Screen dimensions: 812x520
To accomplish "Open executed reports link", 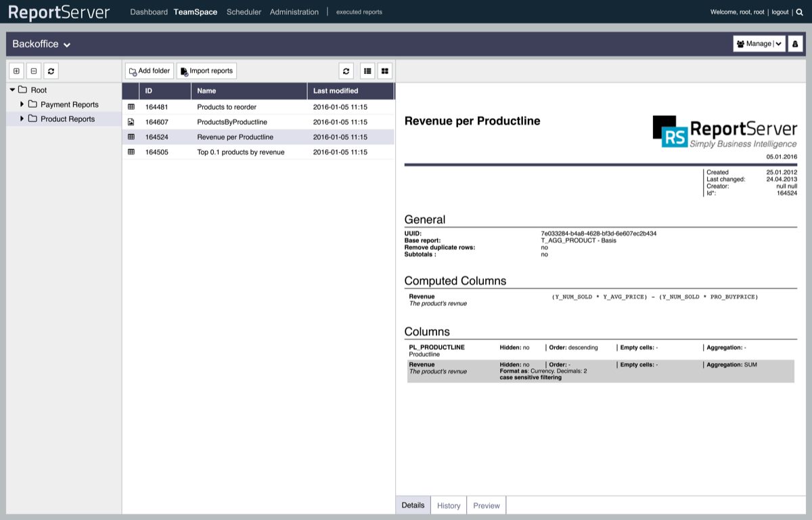I will pyautogui.click(x=359, y=12).
